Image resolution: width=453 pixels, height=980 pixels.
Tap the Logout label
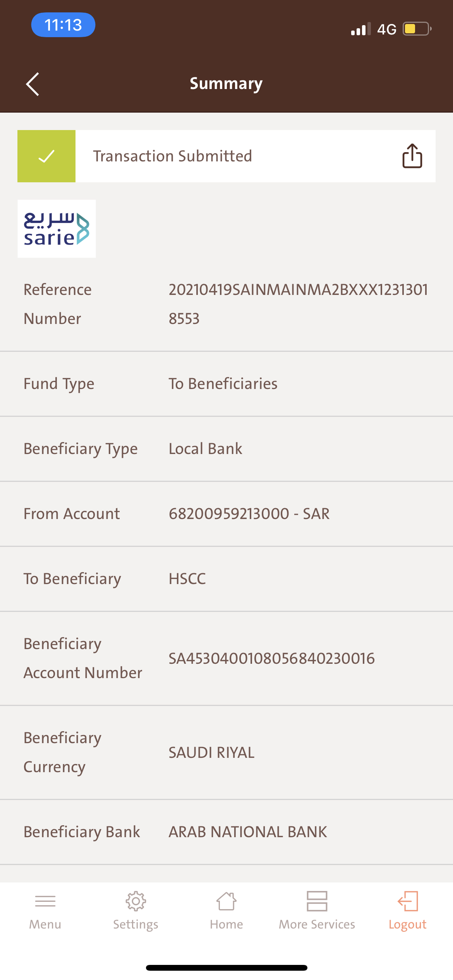point(408,924)
